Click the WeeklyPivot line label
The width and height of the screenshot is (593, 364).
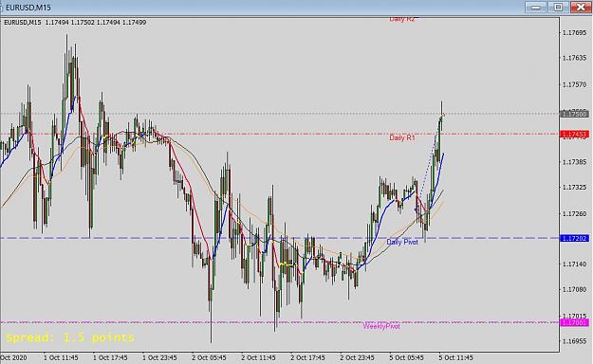tap(381, 326)
